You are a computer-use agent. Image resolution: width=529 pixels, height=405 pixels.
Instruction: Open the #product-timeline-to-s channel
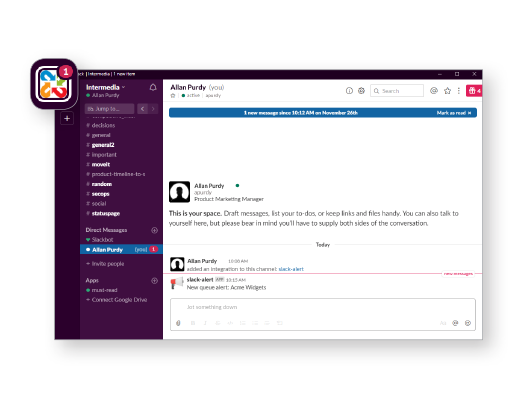point(116,174)
